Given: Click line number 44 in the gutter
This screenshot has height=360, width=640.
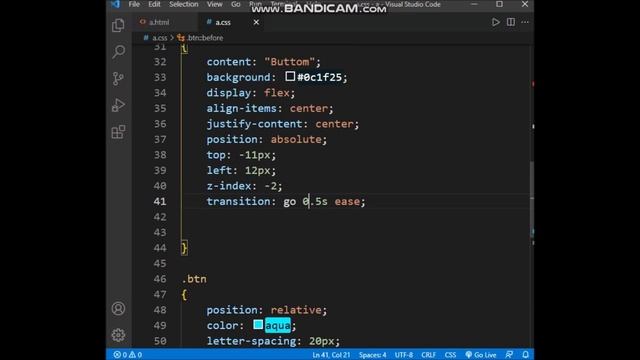Looking at the screenshot, I should [160, 248].
